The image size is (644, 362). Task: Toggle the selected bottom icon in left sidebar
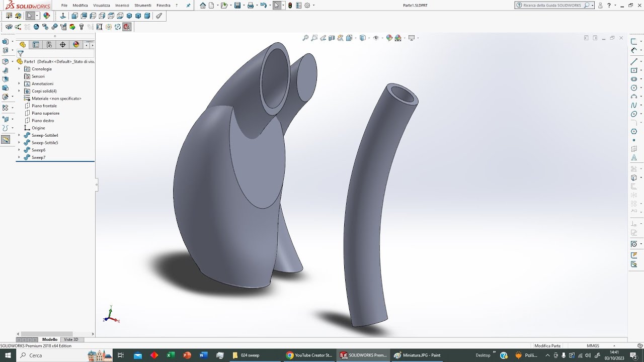coord(6,140)
